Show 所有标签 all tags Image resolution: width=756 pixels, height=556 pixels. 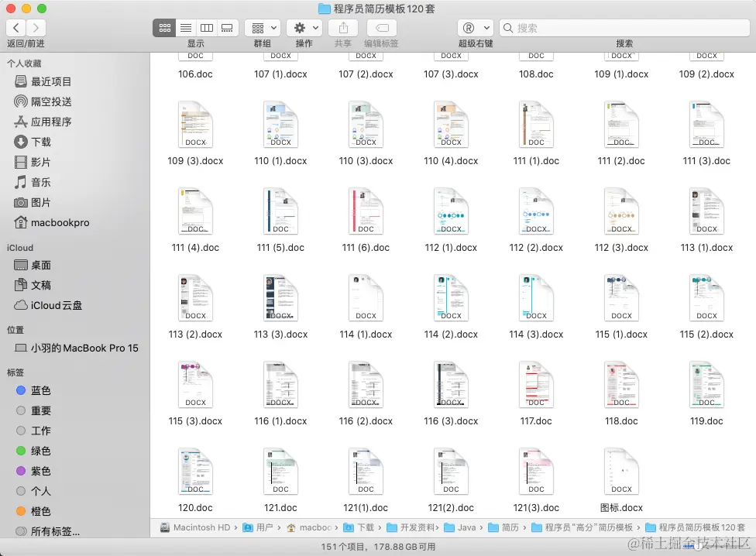[48, 531]
